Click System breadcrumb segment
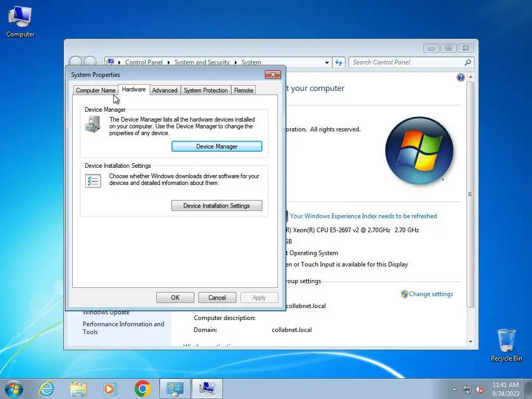The width and height of the screenshot is (532, 399). pos(251,62)
